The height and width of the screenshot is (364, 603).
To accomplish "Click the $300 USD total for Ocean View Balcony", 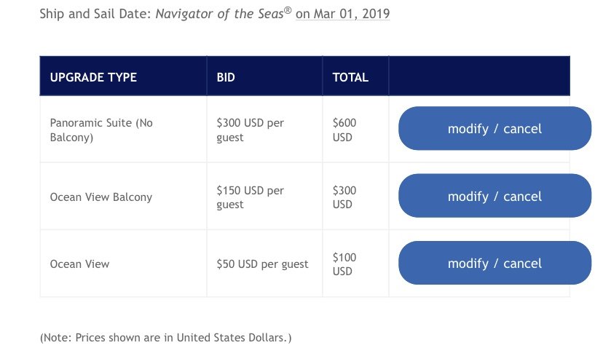I will pyautogui.click(x=344, y=197).
